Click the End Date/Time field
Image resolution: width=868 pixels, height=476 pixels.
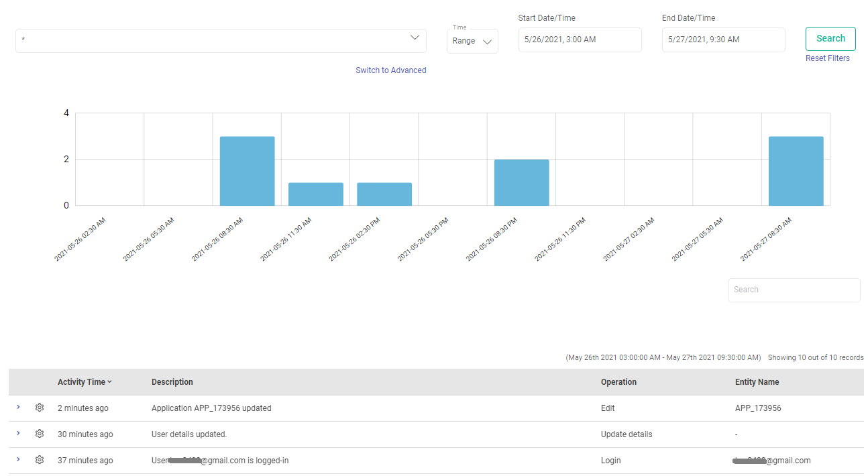click(723, 40)
